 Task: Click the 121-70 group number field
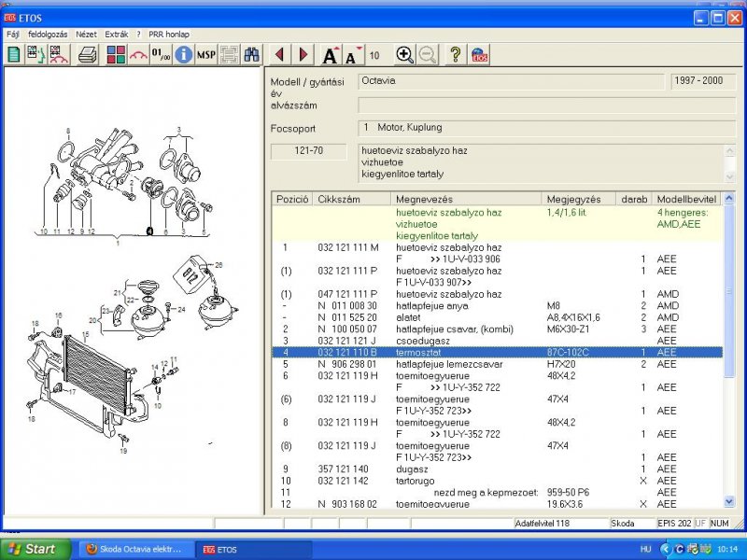[309, 151]
